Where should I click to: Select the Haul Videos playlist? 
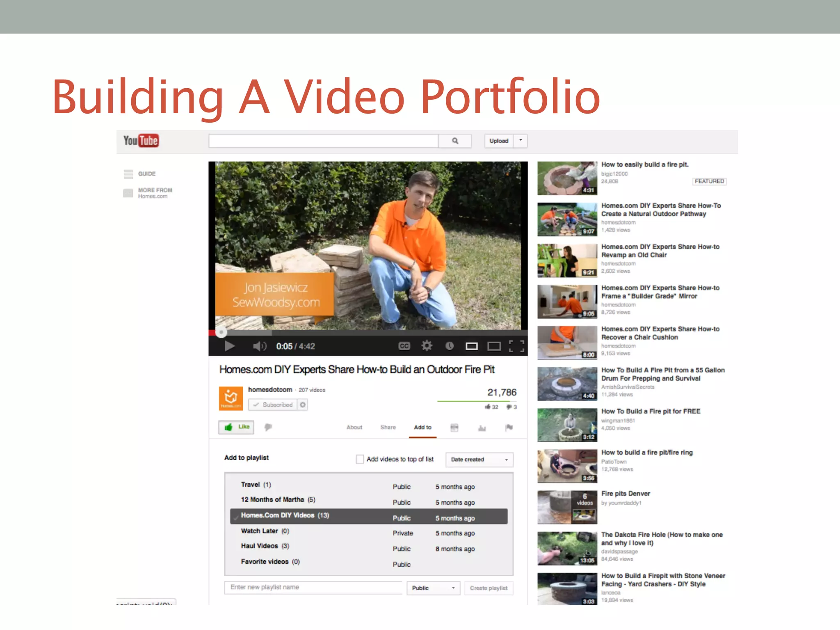point(369,547)
